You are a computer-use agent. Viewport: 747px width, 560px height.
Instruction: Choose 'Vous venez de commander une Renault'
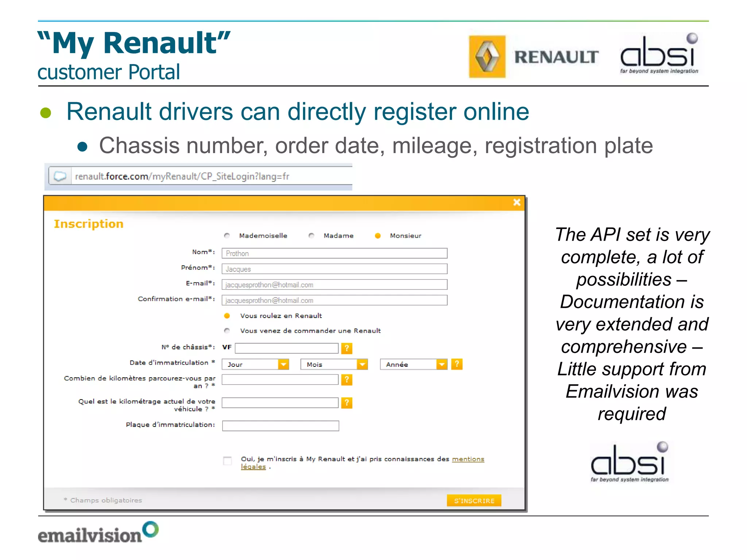point(227,331)
